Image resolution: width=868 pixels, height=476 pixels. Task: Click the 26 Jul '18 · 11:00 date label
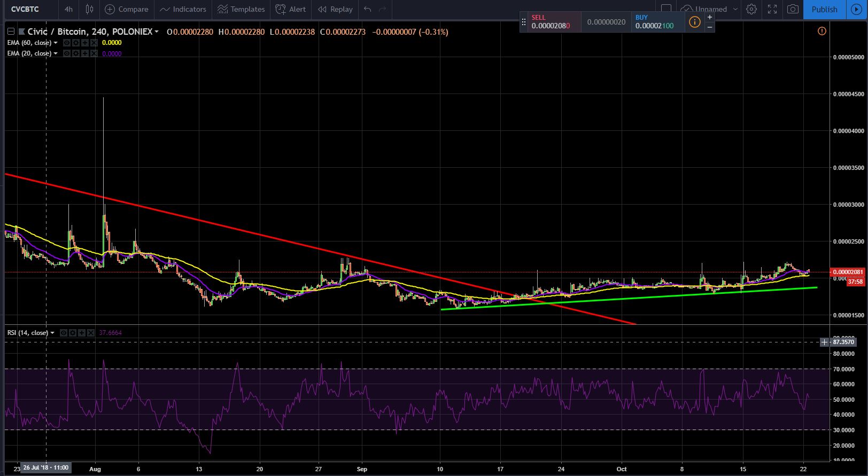(45, 468)
